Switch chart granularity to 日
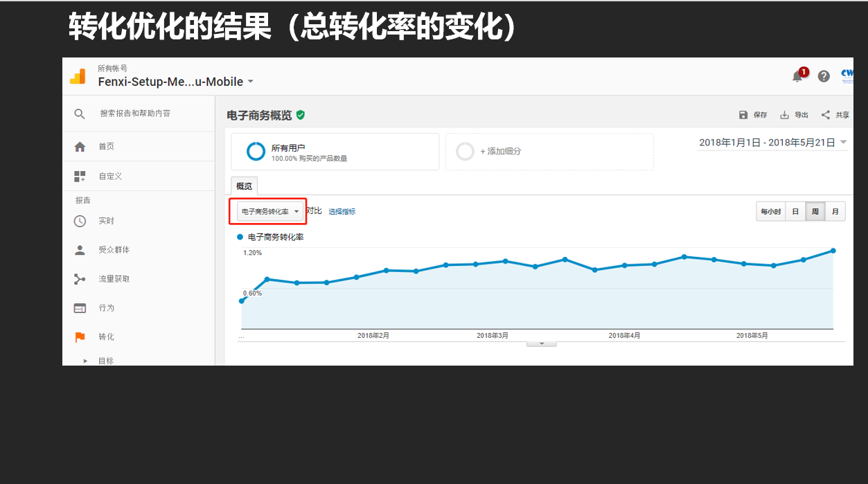The width and height of the screenshot is (868, 484). (x=796, y=212)
